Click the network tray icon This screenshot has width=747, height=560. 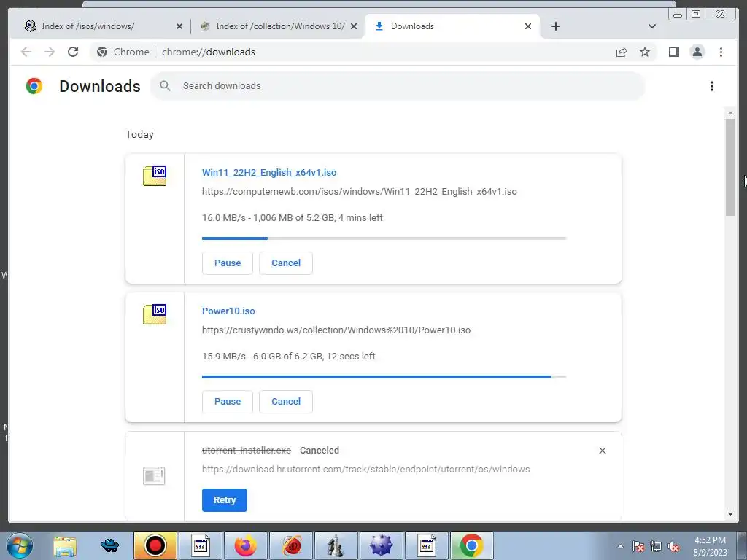656,547
